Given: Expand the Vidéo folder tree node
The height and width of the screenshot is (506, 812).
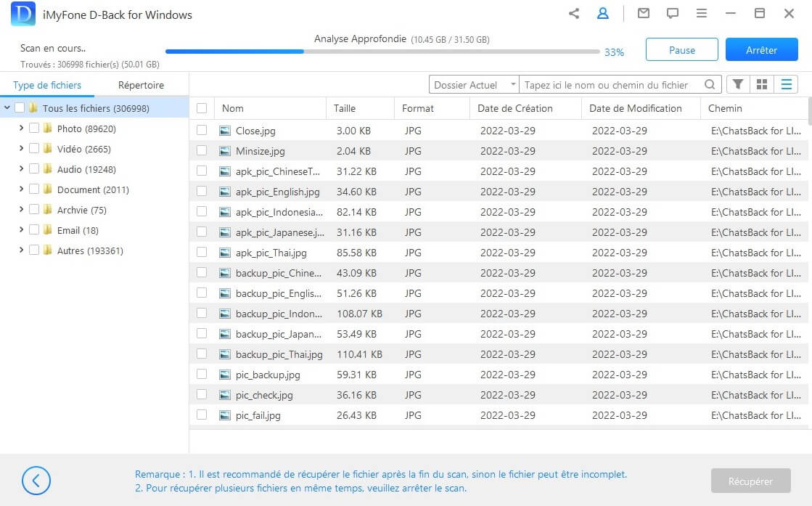Looking at the screenshot, I should (x=21, y=149).
